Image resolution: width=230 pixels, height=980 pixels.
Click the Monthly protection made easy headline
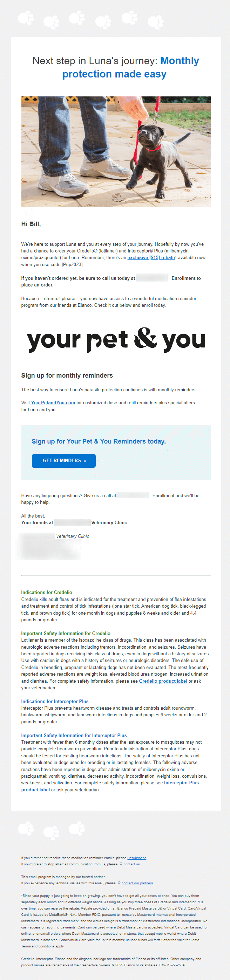coord(130,67)
